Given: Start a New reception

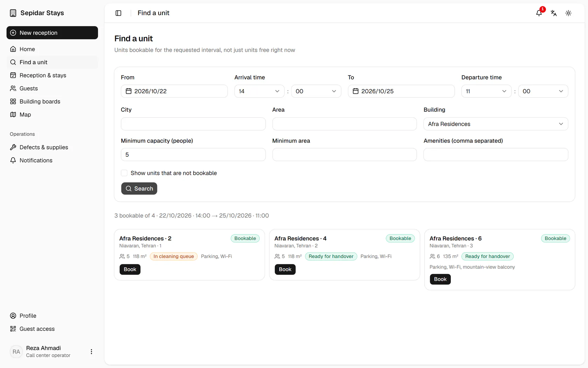Looking at the screenshot, I should (52, 33).
